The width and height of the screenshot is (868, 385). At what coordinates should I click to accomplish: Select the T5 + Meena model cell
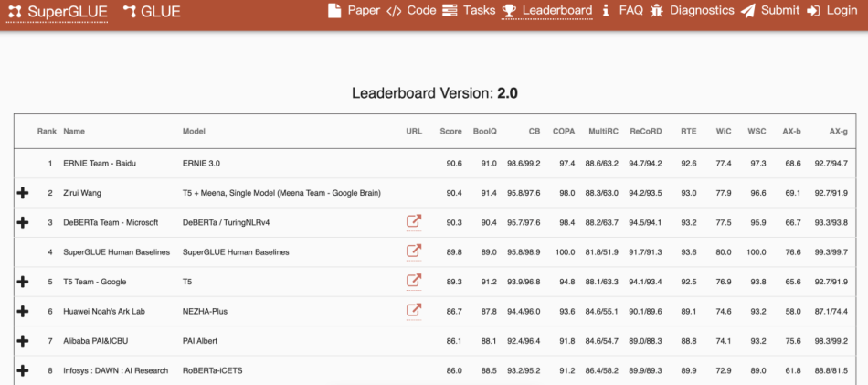coord(281,193)
